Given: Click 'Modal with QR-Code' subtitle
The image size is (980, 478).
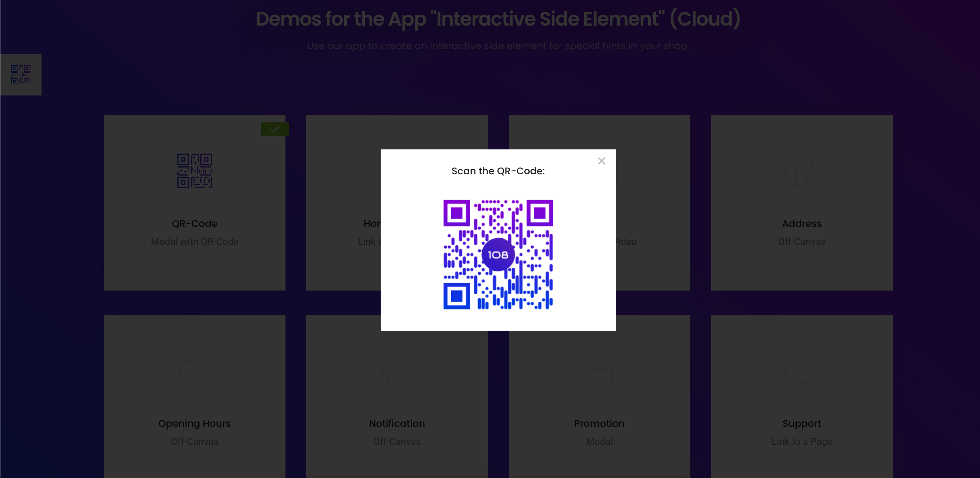Looking at the screenshot, I should pyautogui.click(x=194, y=241).
